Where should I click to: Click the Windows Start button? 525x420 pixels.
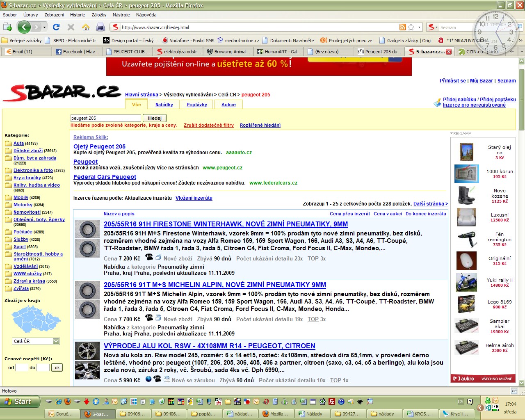point(21,402)
